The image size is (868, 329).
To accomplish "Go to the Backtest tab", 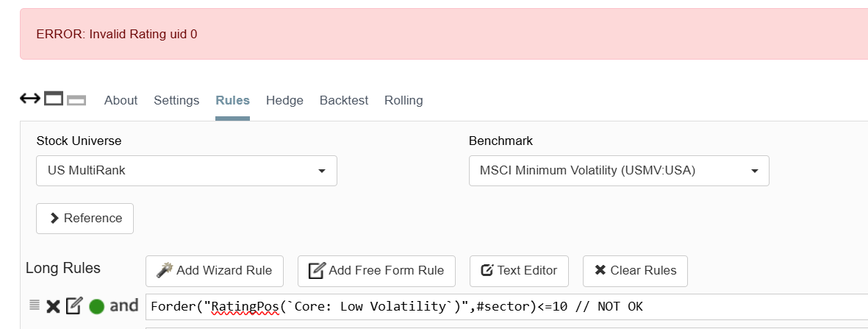I will point(344,101).
